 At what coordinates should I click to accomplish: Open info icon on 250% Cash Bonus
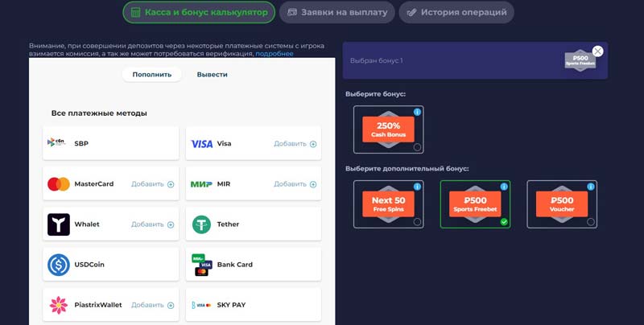[417, 113]
